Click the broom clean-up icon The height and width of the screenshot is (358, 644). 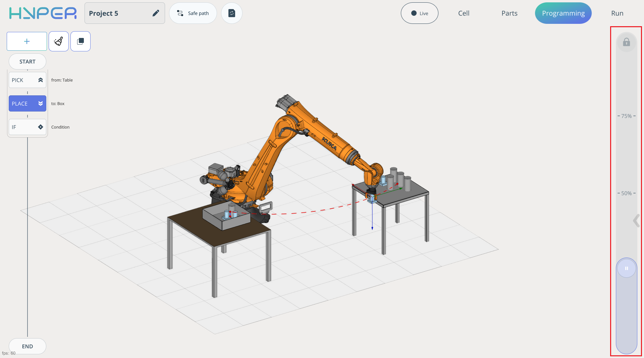click(x=59, y=41)
